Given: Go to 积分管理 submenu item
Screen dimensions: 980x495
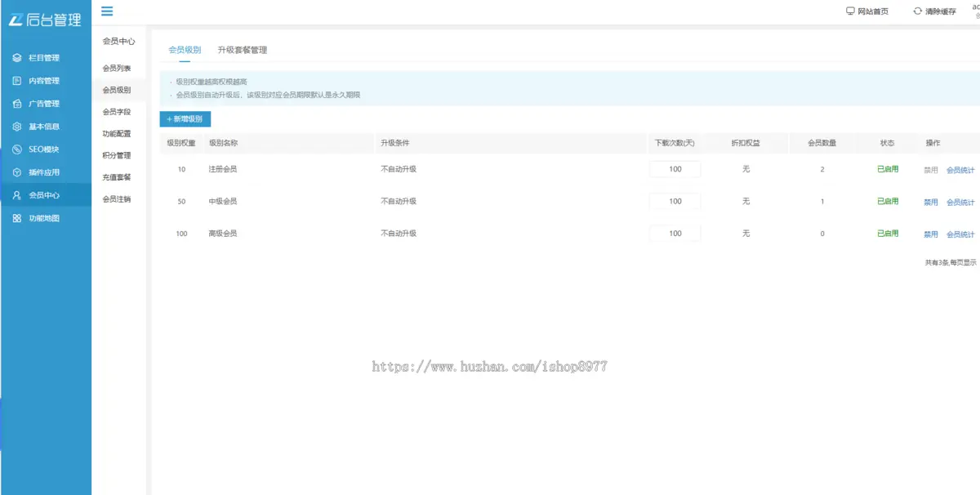Looking at the screenshot, I should coord(117,155).
